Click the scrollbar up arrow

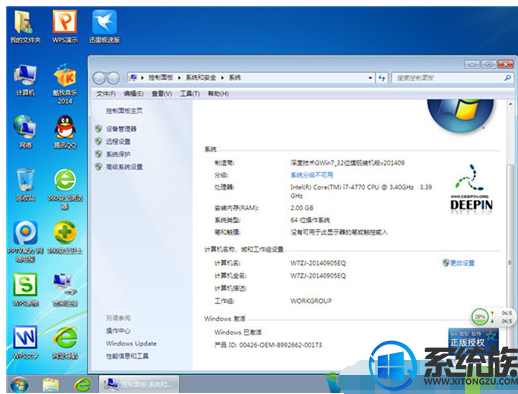pyautogui.click(x=510, y=104)
